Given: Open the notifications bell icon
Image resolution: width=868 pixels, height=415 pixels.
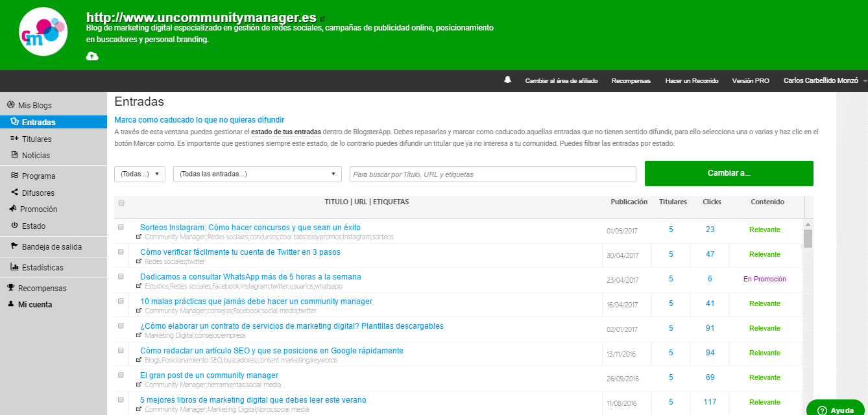Looking at the screenshot, I should coord(508,80).
